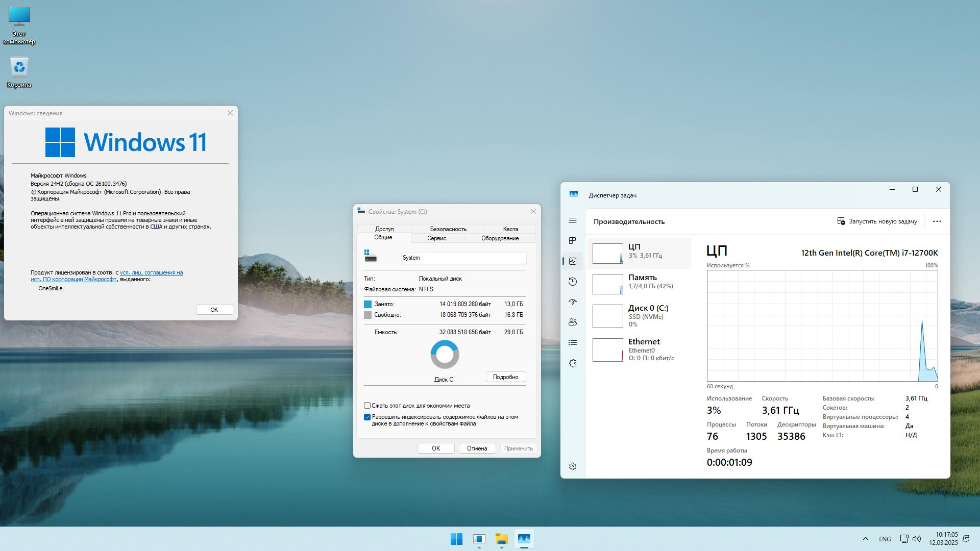The height and width of the screenshot is (551, 980).
Task: Open App history icon in Task Manager
Action: 573,282
